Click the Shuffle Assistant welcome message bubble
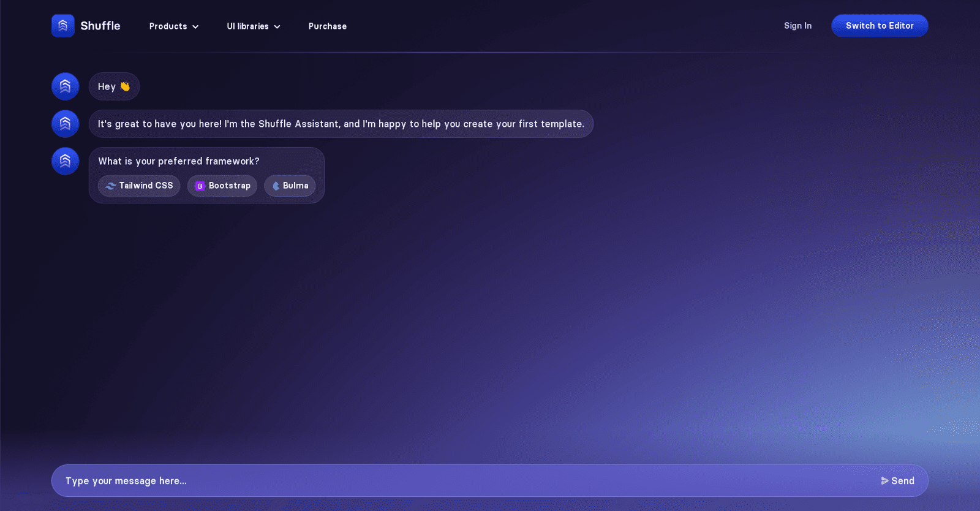The width and height of the screenshot is (980, 511). 341,124
